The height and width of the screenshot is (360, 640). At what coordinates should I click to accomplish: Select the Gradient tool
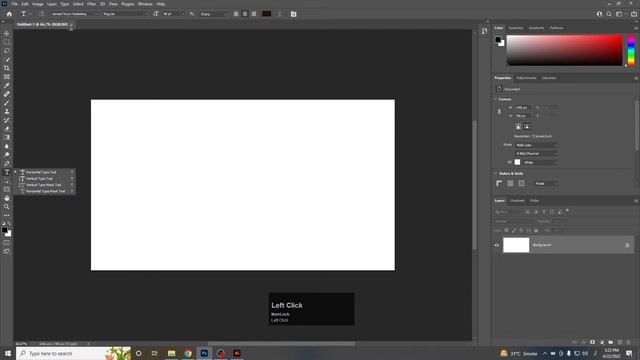(x=7, y=137)
